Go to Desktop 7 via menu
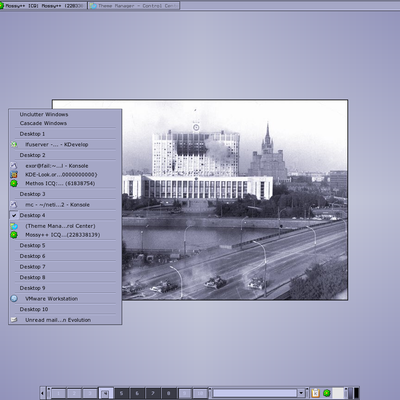Screen dimensions: 400x400 coord(65,267)
